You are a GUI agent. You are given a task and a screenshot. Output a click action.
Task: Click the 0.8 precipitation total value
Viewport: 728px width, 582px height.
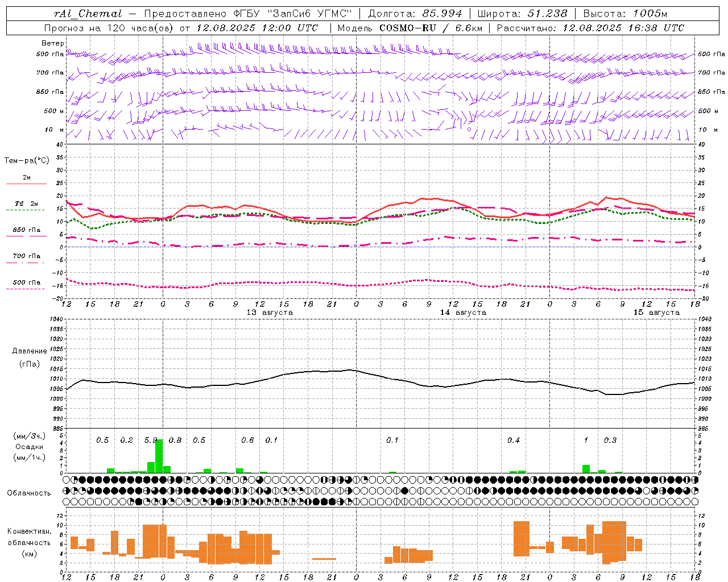175,440
